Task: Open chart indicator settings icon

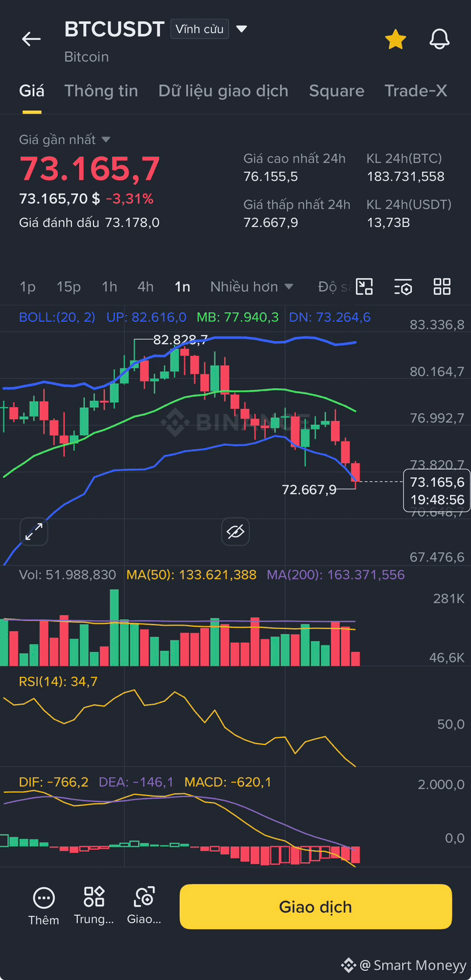Action: (403, 287)
